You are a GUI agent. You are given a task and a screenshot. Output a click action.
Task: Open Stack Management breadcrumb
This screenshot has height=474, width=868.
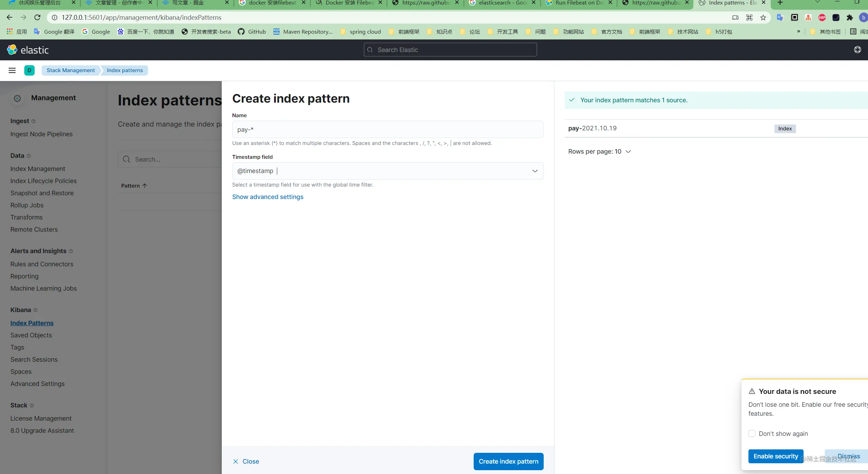click(71, 70)
